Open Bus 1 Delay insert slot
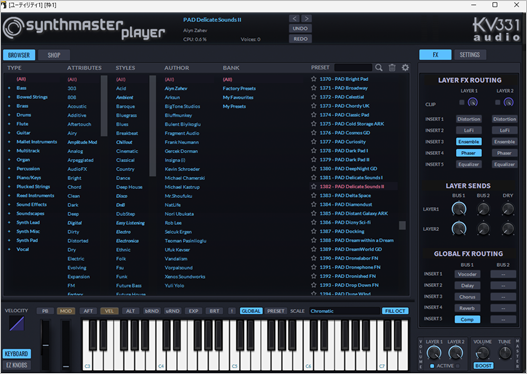This screenshot has height=374, width=527. (x=467, y=286)
